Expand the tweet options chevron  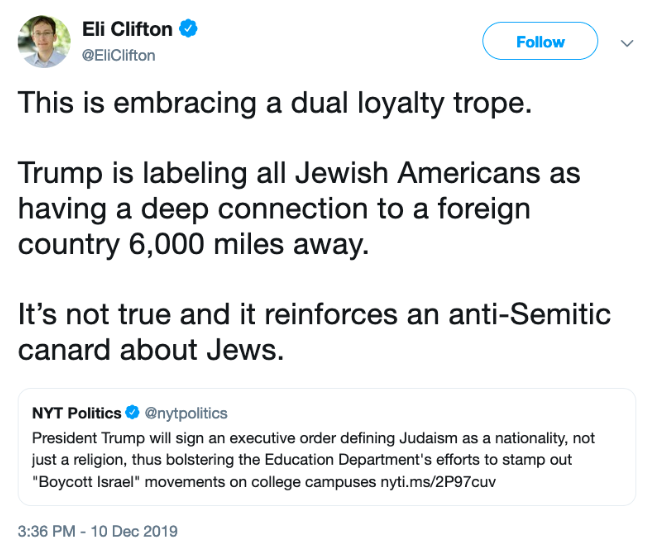[x=627, y=43]
